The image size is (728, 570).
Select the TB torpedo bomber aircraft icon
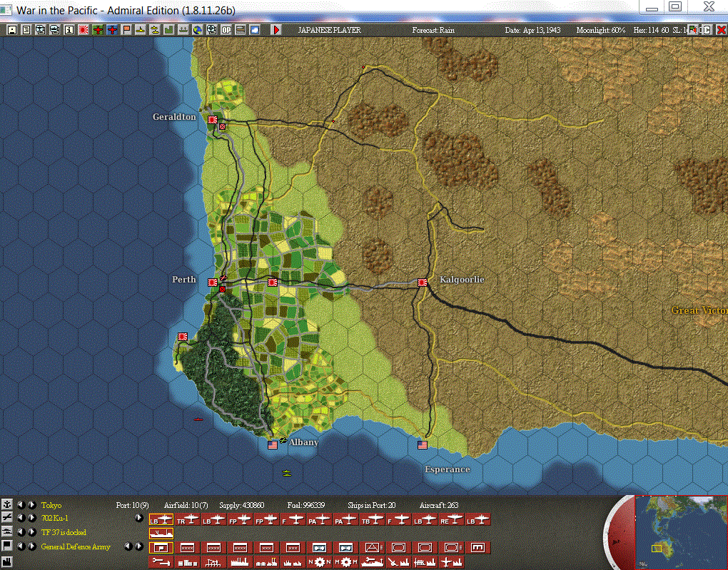tap(373, 520)
